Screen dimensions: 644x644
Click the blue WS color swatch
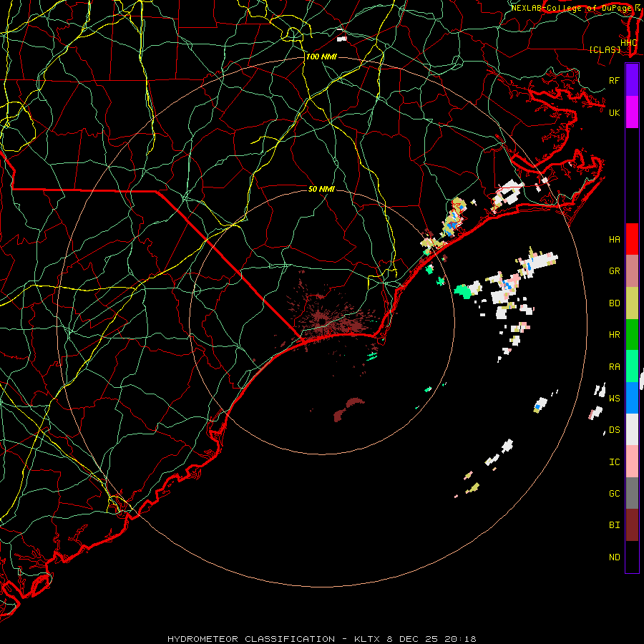click(x=632, y=398)
